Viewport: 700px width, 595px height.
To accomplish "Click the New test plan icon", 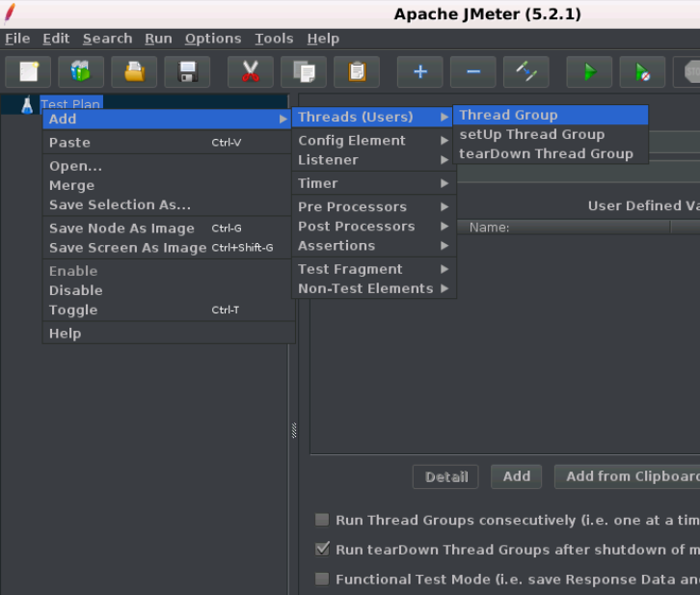I will [28, 71].
